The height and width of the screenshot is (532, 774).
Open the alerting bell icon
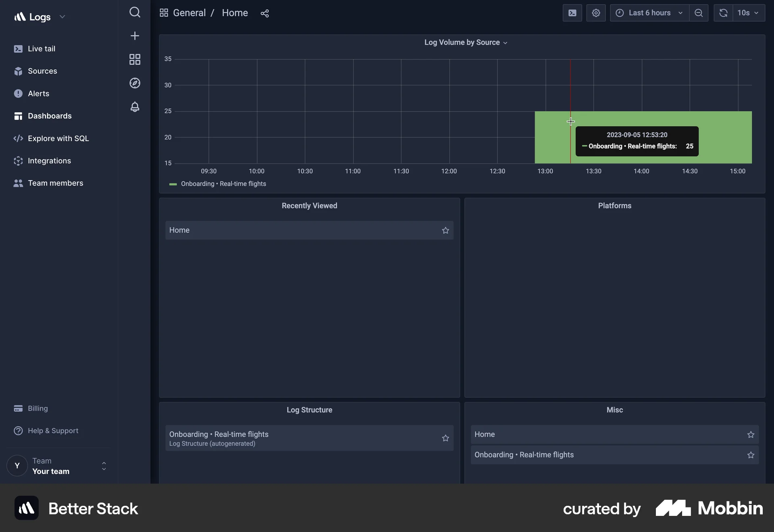[135, 107]
